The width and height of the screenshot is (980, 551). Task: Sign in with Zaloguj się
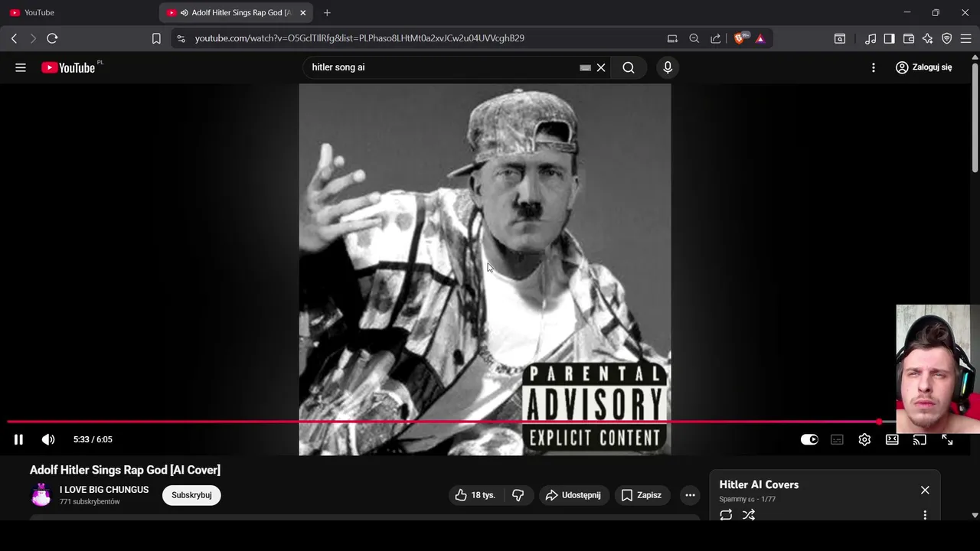point(924,67)
